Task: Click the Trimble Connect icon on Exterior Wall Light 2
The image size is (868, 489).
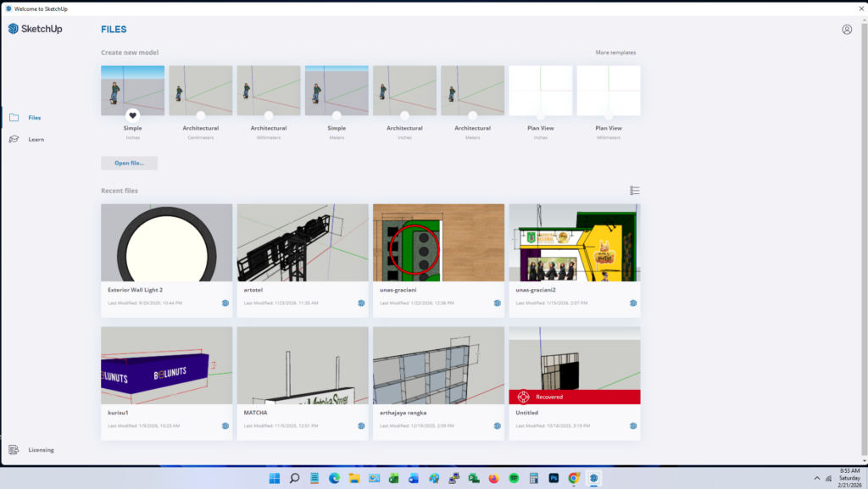Action: click(225, 303)
